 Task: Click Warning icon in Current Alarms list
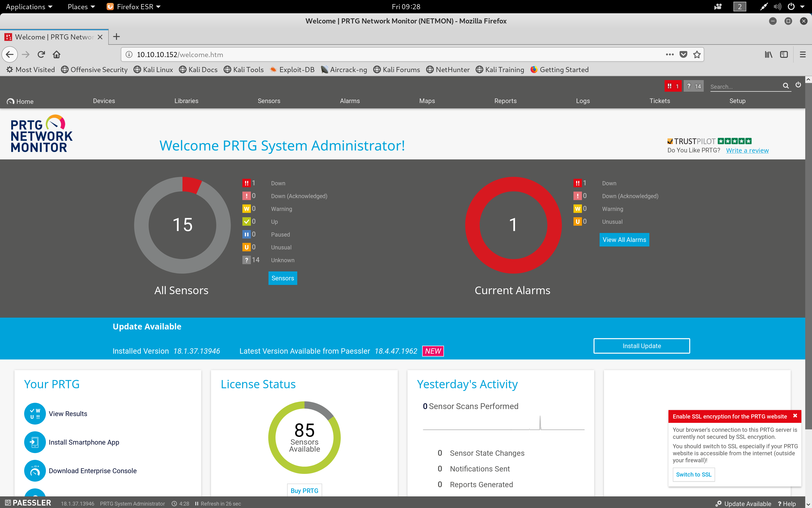tap(577, 209)
